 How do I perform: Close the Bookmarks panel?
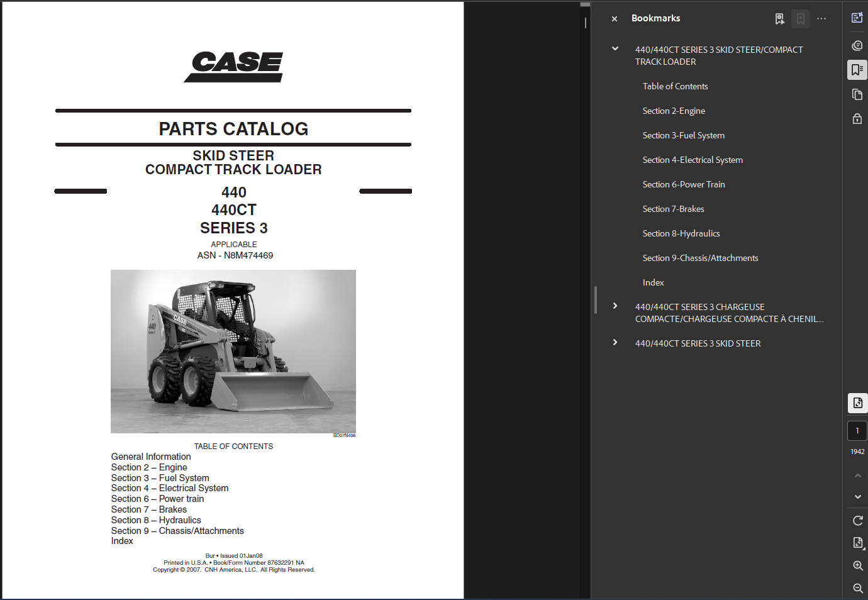[x=615, y=19]
